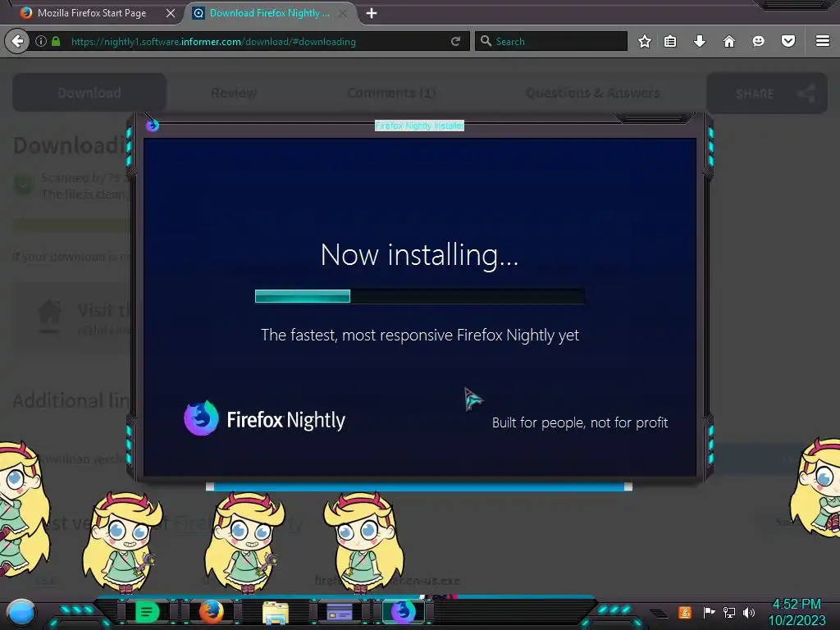Open network status tray icon
This screenshot has height=630, width=840.
coord(729,612)
